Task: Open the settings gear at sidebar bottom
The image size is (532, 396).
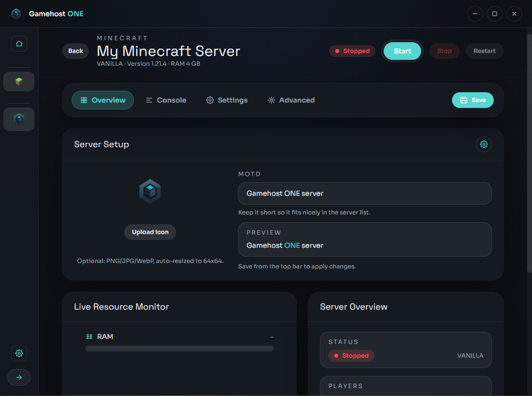Action: (x=19, y=353)
